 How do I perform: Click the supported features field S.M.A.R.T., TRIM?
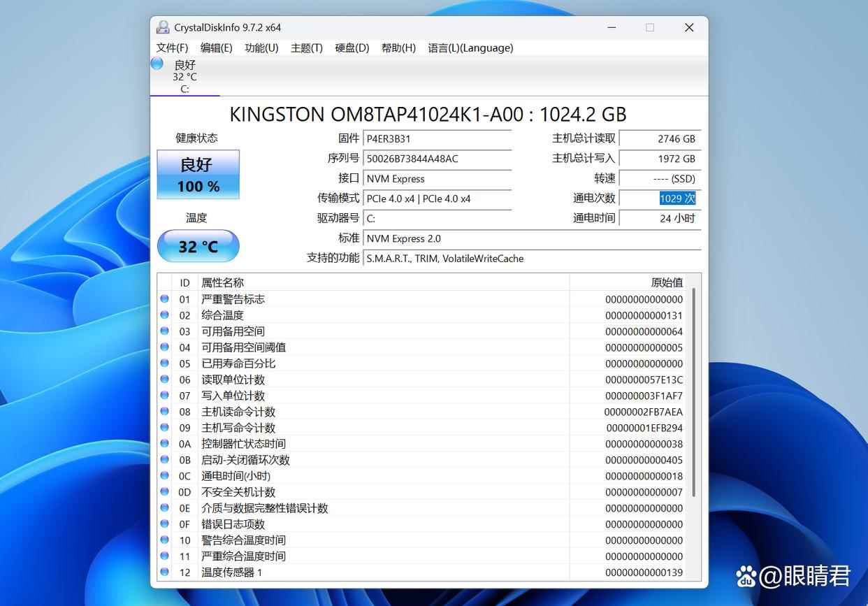tap(532, 258)
